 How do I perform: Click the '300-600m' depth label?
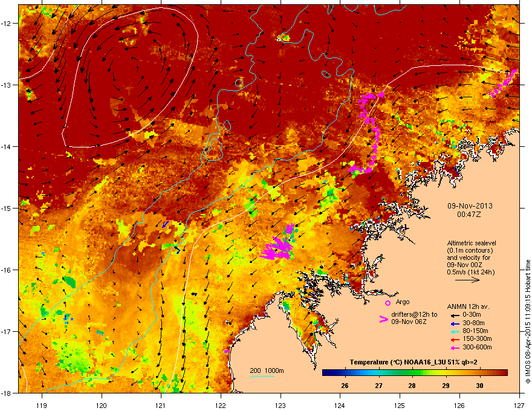pyautogui.click(x=477, y=348)
